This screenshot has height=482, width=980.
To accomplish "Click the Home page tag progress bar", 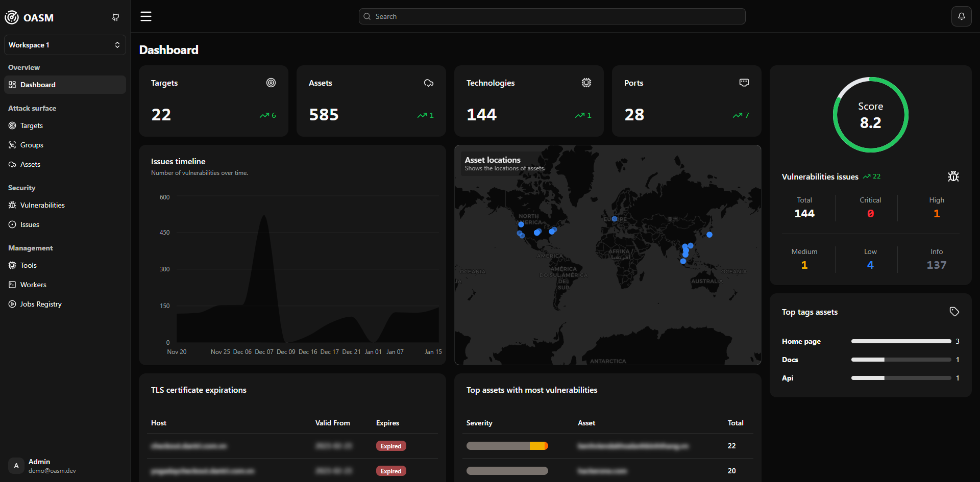I will (x=901, y=341).
